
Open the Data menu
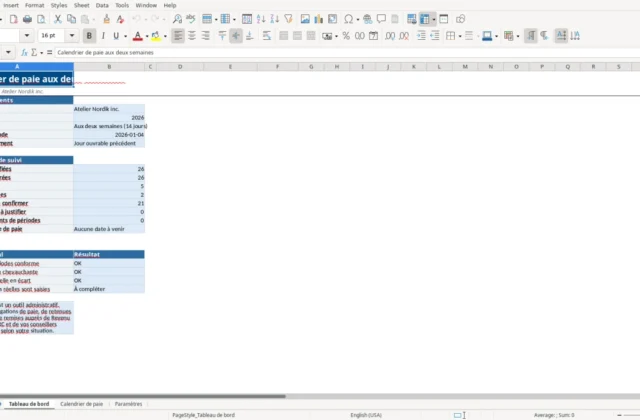[x=102, y=5]
